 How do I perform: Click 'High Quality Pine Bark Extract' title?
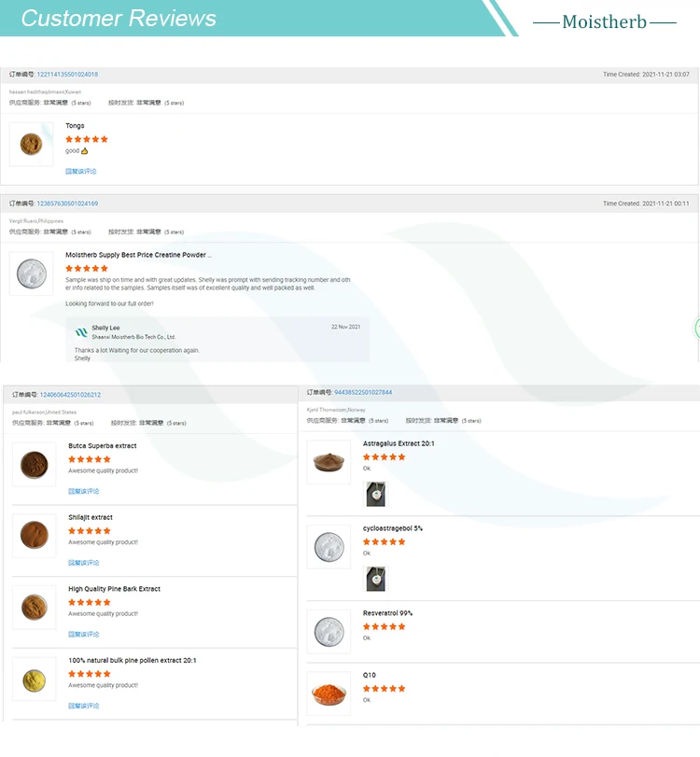pyautogui.click(x=115, y=589)
